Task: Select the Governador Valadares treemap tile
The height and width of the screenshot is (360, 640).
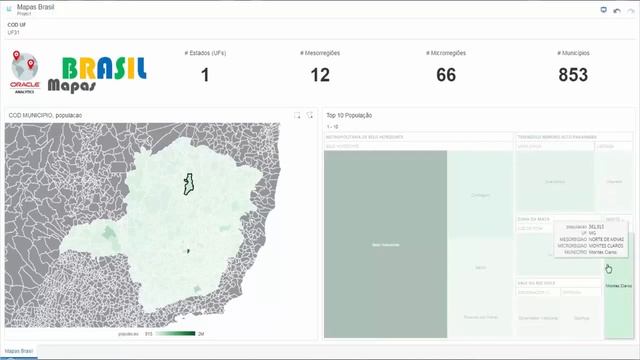Action: (x=538, y=318)
